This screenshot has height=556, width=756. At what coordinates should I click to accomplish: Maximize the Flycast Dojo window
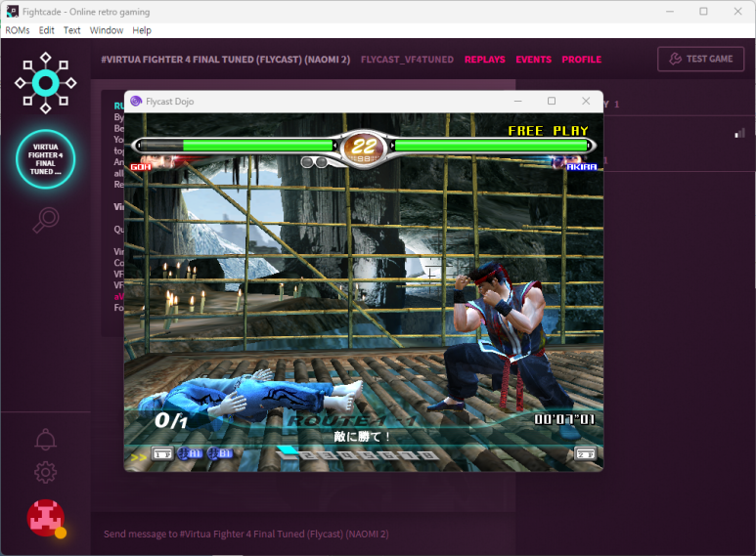[552, 102]
